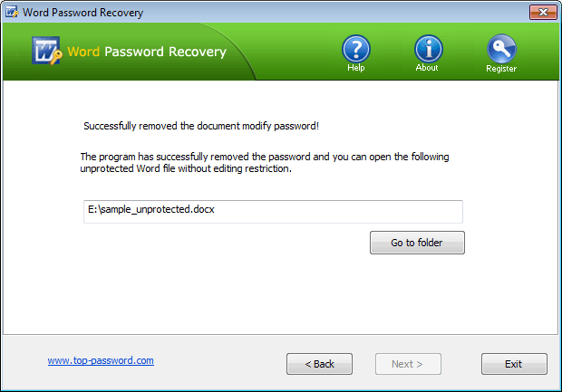Click the Register text label

coord(501,69)
